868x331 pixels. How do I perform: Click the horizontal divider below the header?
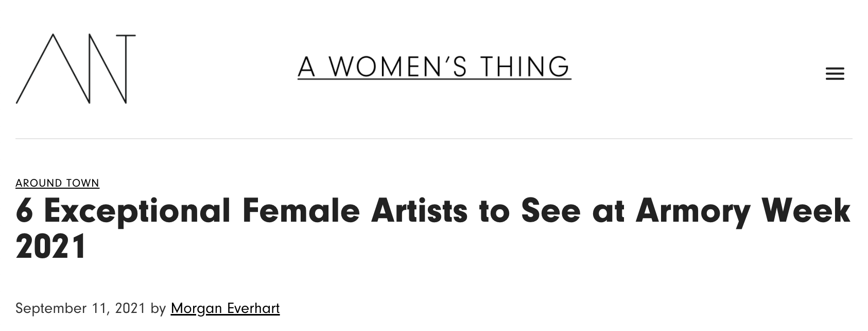coord(433,139)
